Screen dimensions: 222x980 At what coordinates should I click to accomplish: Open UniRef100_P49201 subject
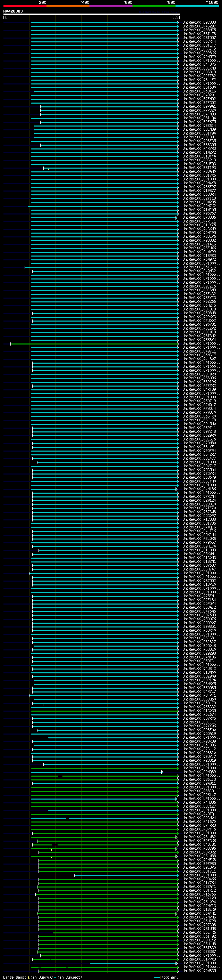pyautogui.click(x=199, y=95)
